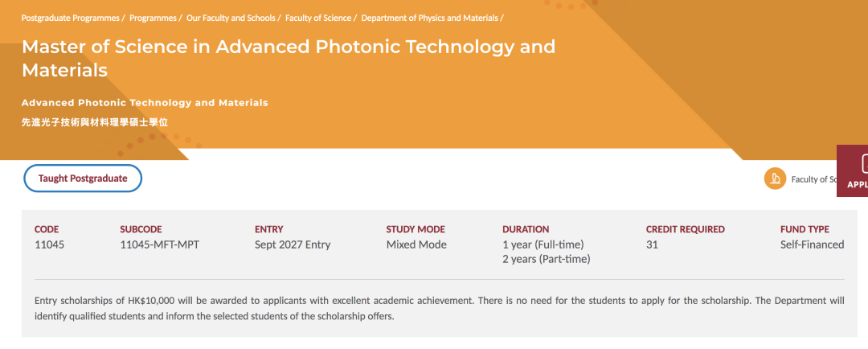This screenshot has width=868, height=349.
Task: Click the 1 year (Full-time) duration
Action: (543, 244)
